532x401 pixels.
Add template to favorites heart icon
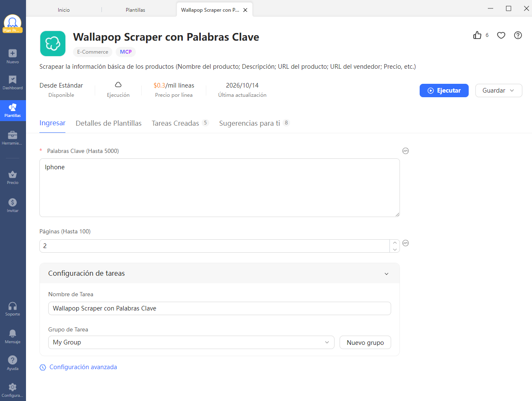[x=501, y=35]
